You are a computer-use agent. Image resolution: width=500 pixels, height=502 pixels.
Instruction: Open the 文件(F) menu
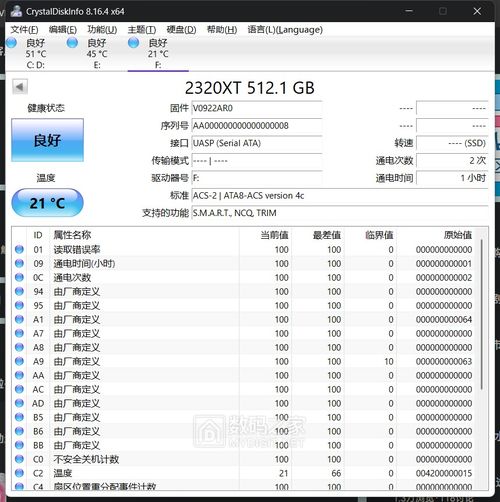24,30
